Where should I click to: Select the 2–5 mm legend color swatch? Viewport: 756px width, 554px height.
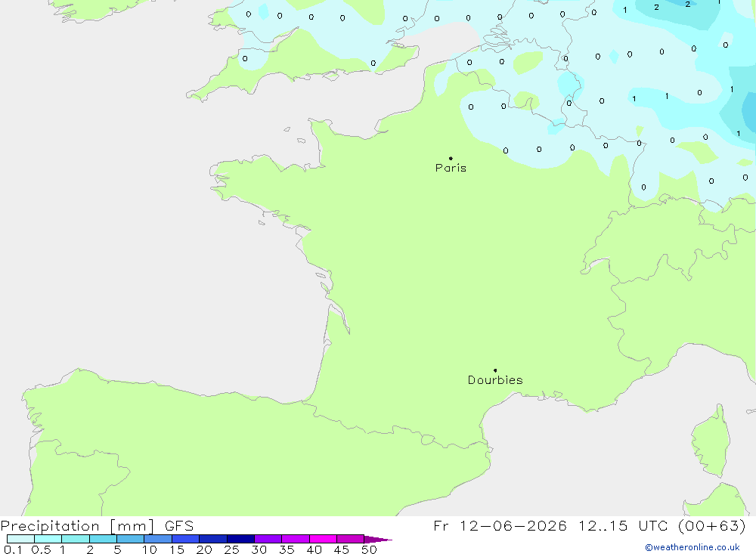coord(103,539)
